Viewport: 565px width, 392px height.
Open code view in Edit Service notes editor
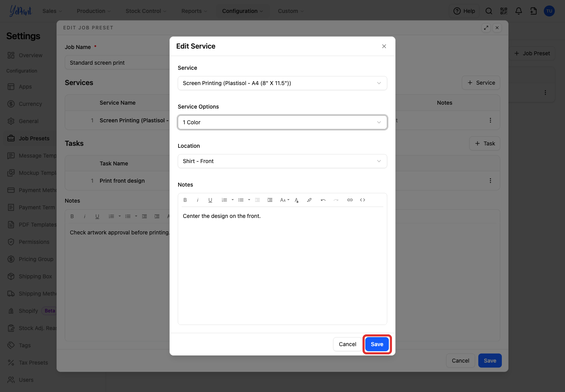pyautogui.click(x=363, y=200)
